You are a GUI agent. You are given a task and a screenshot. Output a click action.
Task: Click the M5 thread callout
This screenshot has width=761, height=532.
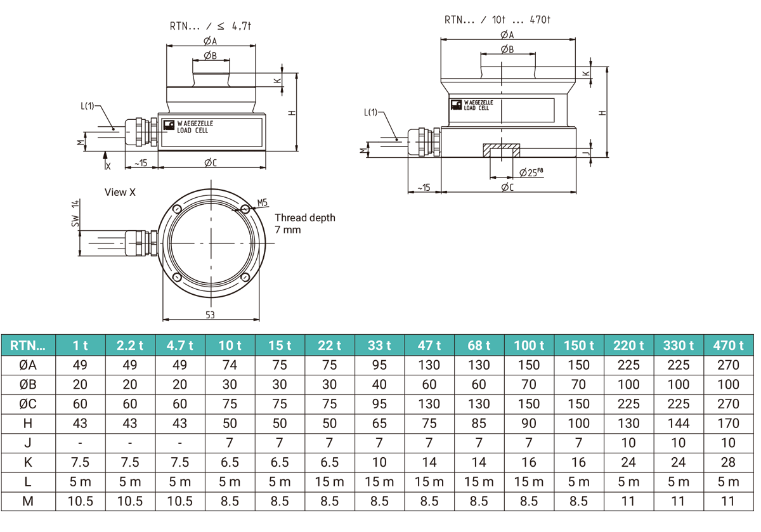point(263,203)
